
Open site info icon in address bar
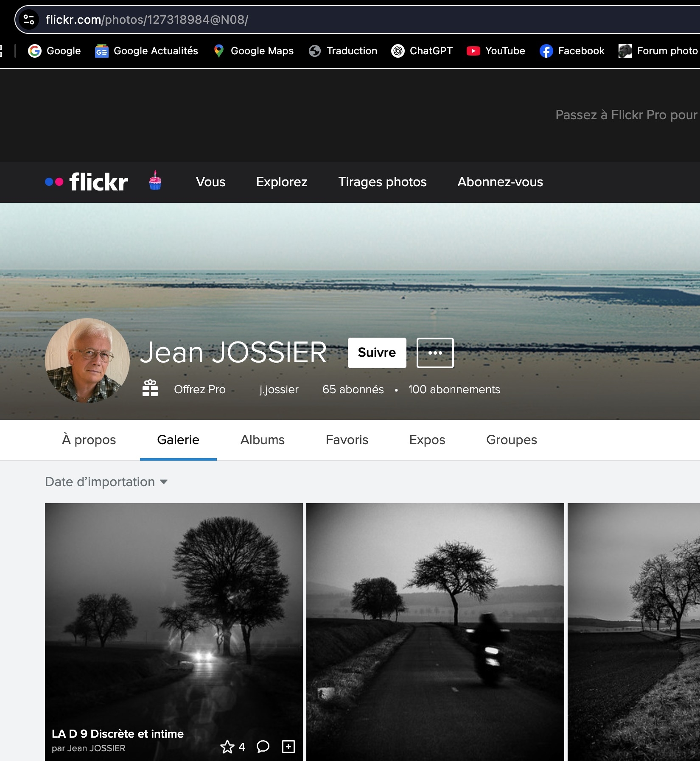[29, 20]
